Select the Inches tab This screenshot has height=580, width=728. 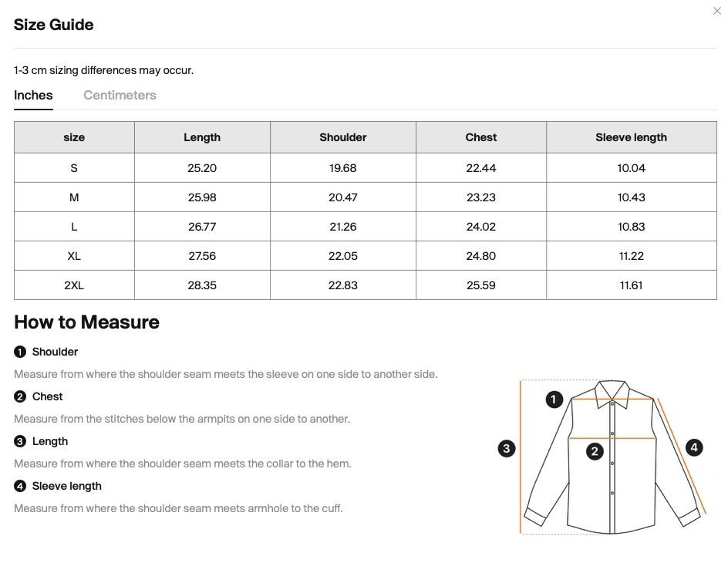tap(33, 95)
